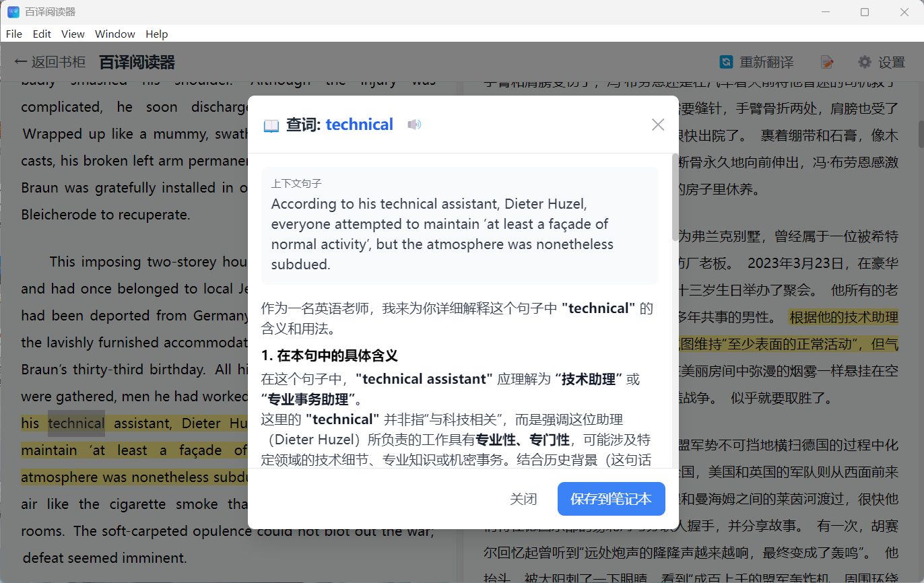Open the View menu
This screenshot has height=583, width=924.
pyautogui.click(x=72, y=34)
